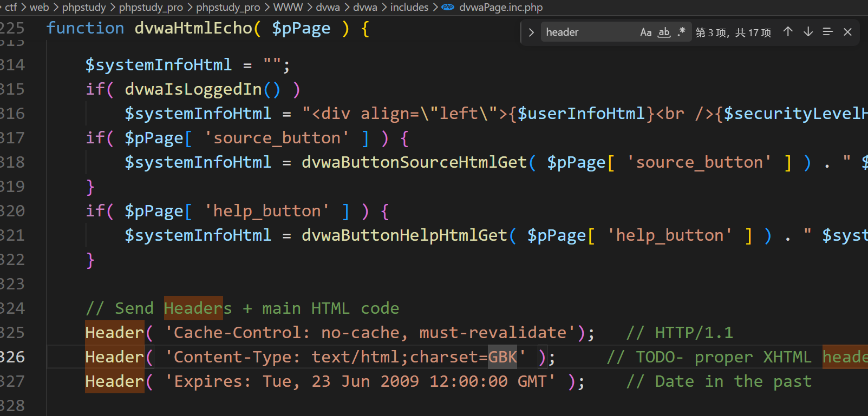Click 'dvwaButtonSourceHtmlGet' function call
The height and width of the screenshot is (416, 868).
point(414,162)
